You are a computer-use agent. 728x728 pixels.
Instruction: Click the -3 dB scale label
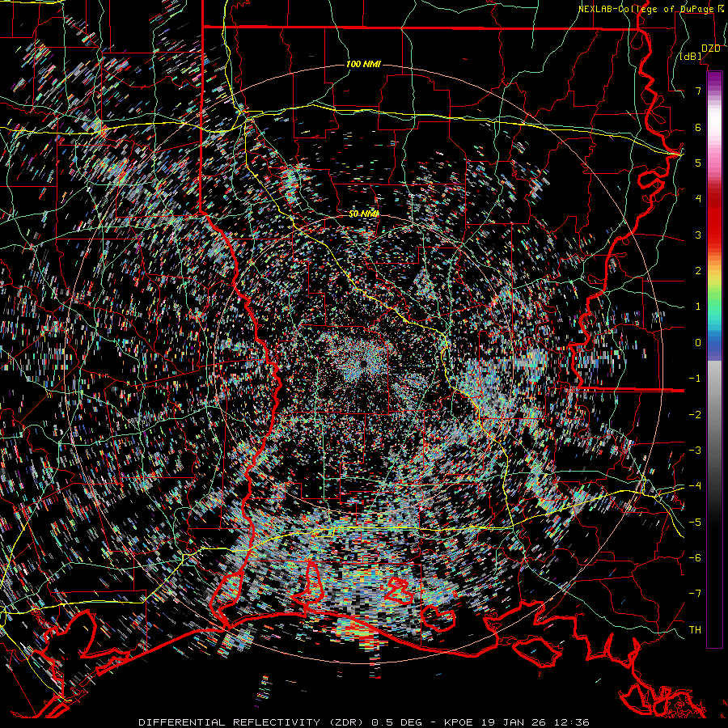(x=695, y=451)
